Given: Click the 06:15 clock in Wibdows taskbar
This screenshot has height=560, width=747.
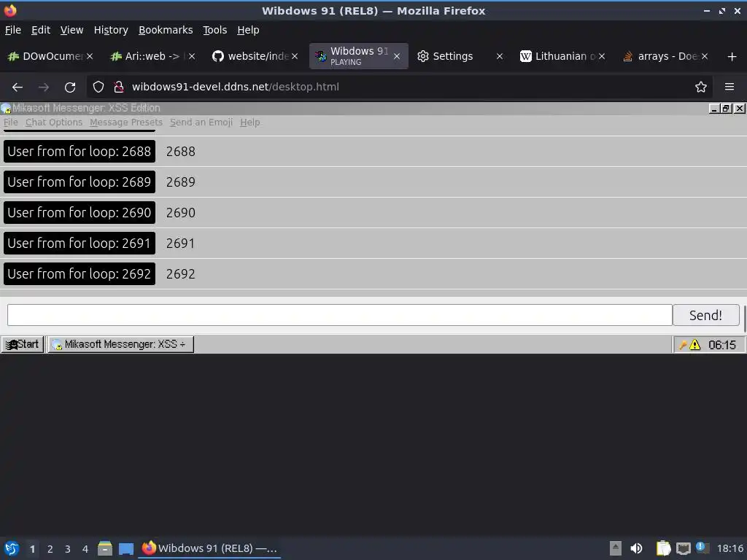Looking at the screenshot, I should pos(721,345).
